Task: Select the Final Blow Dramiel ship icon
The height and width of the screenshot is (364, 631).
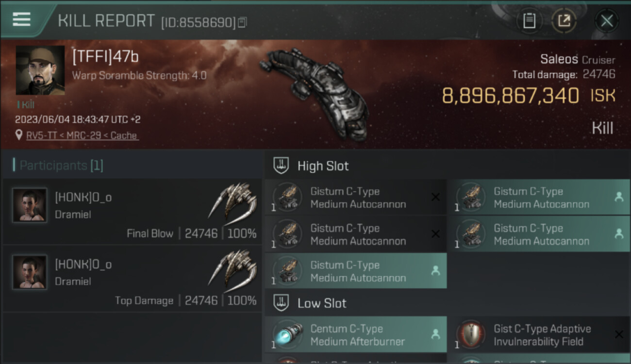Action: (x=232, y=200)
